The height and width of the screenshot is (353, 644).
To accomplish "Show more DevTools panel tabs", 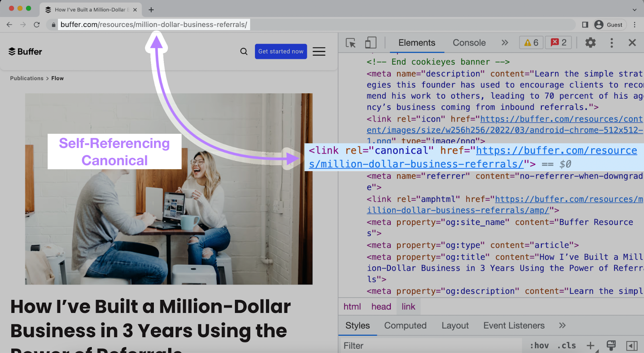I will point(505,43).
